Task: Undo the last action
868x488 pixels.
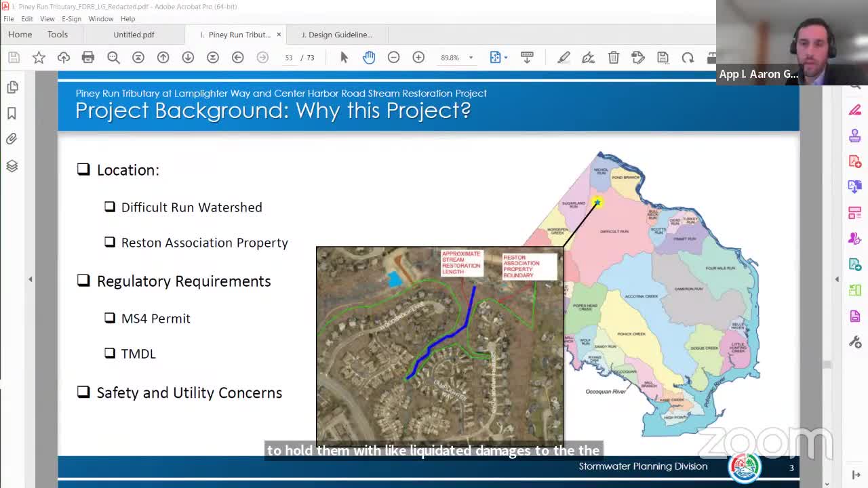Action: [x=687, y=57]
